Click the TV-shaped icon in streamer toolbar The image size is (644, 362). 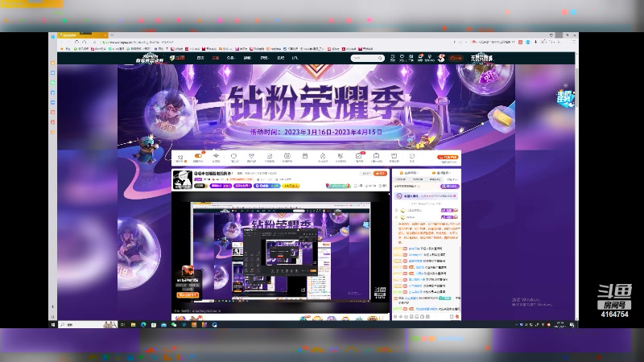pos(287,156)
